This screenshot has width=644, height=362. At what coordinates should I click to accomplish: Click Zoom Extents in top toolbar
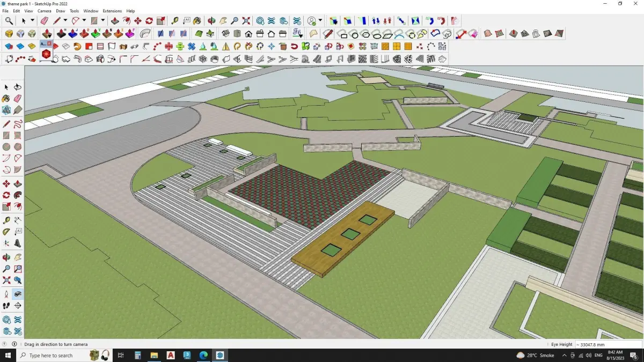(246, 21)
